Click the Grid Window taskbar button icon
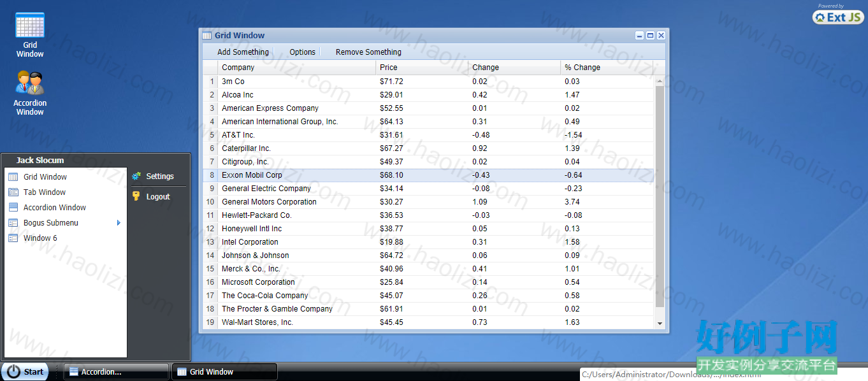 coord(182,371)
